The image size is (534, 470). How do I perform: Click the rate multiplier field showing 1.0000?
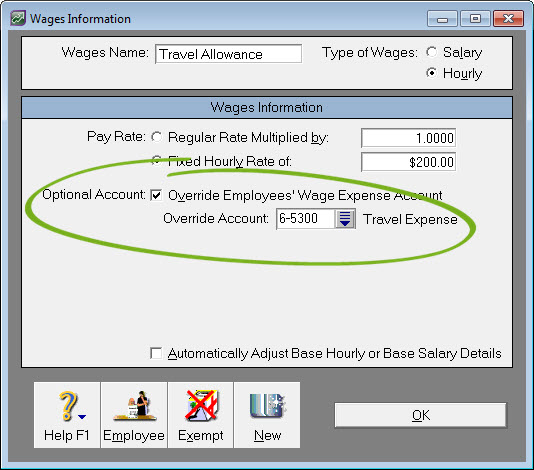pyautogui.click(x=408, y=138)
